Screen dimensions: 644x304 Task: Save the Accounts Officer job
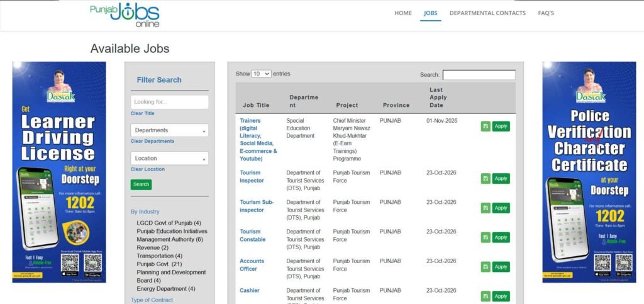(x=486, y=267)
